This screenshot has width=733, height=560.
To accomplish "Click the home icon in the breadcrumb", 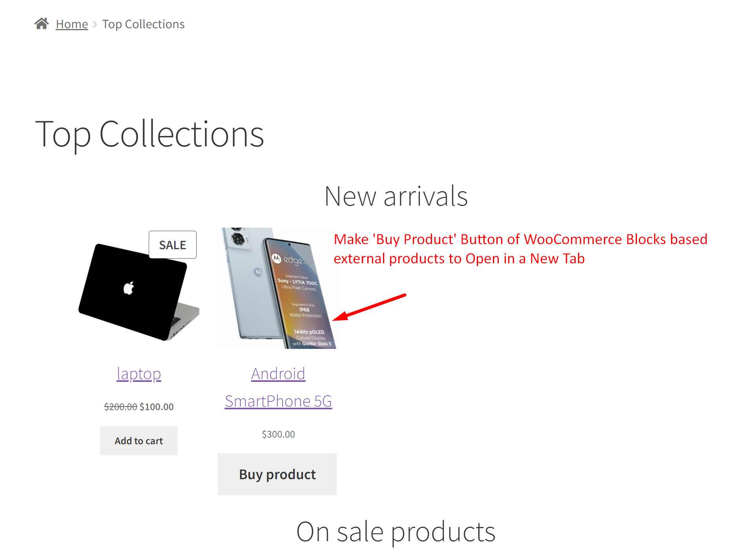I will coord(42,23).
